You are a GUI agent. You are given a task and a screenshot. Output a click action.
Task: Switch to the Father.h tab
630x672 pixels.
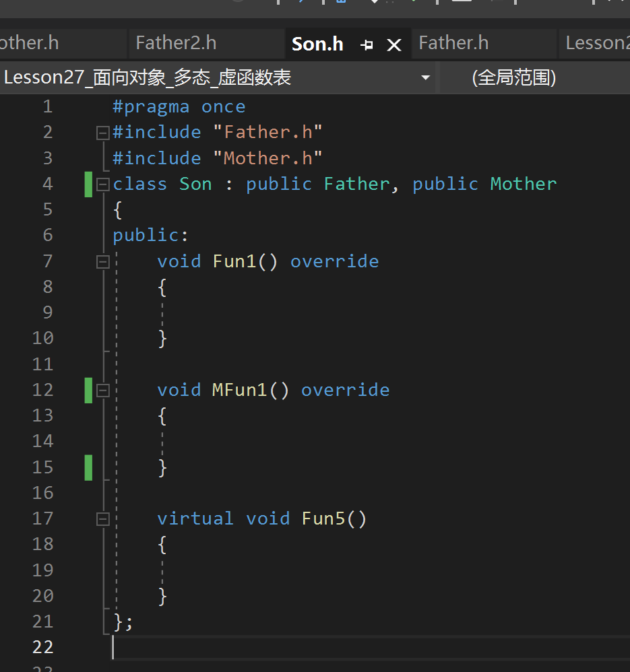[x=453, y=43]
